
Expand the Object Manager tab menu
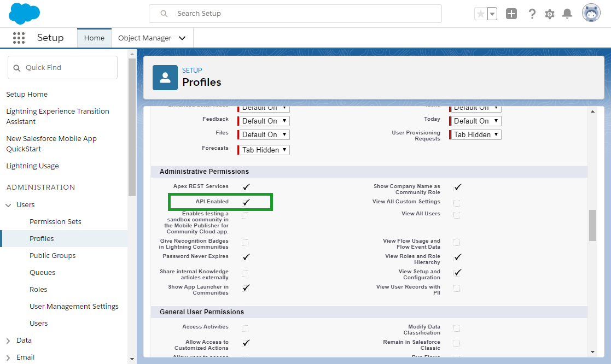click(182, 38)
